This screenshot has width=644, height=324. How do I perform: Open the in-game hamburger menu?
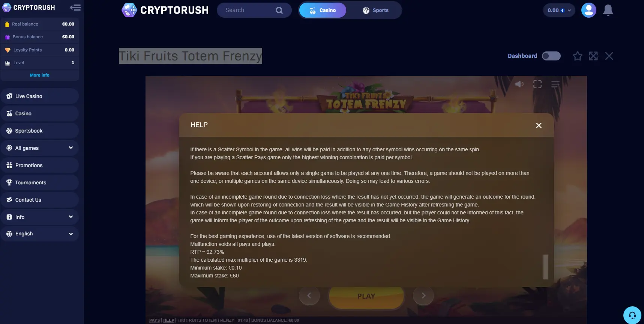tap(555, 84)
